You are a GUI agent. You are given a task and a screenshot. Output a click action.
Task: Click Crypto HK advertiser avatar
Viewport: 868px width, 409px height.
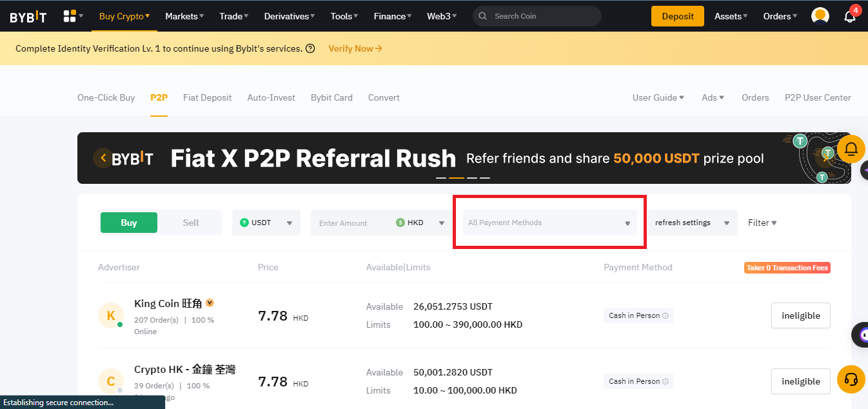click(111, 381)
